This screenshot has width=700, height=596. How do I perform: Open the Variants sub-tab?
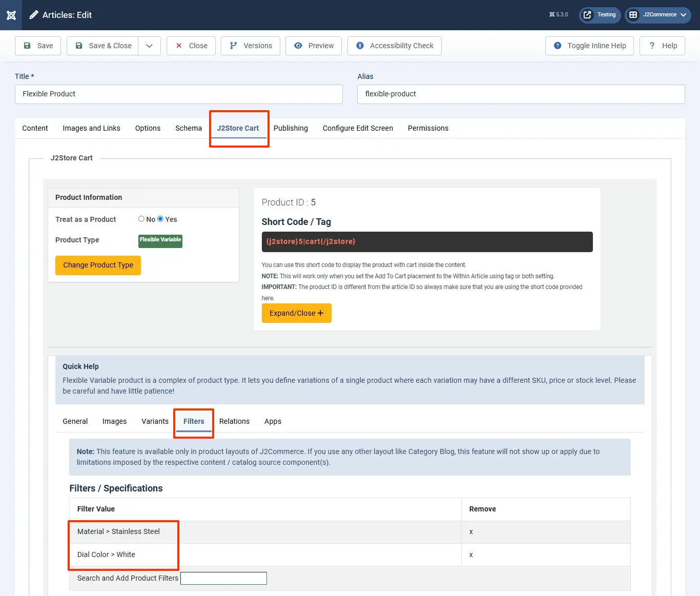(155, 421)
